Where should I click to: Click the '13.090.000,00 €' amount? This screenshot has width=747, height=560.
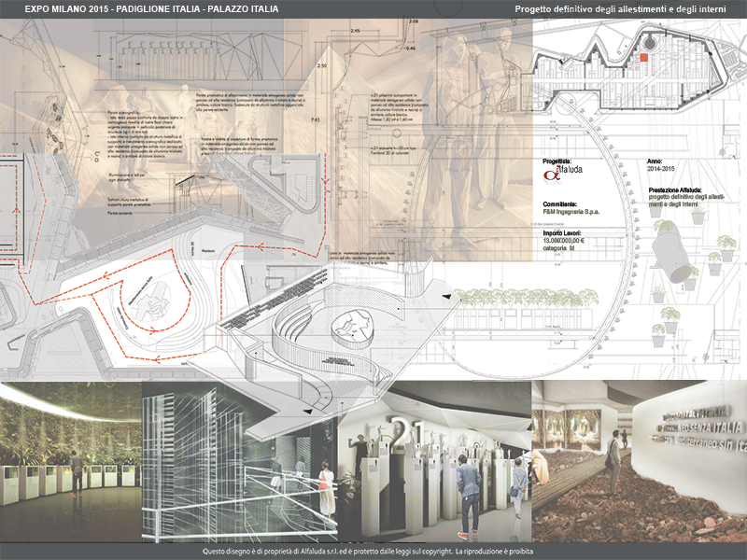564,241
